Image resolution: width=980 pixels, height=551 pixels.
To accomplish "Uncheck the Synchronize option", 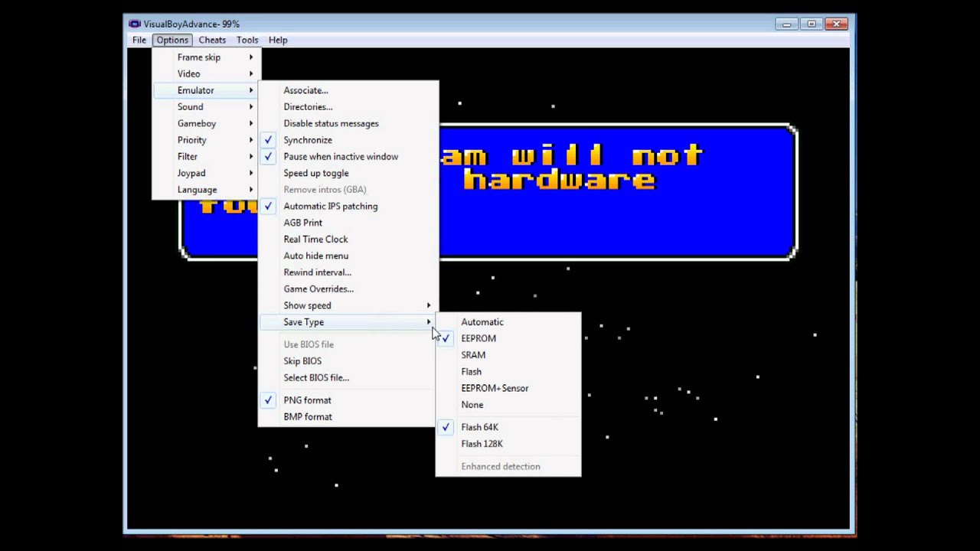I will click(348, 140).
